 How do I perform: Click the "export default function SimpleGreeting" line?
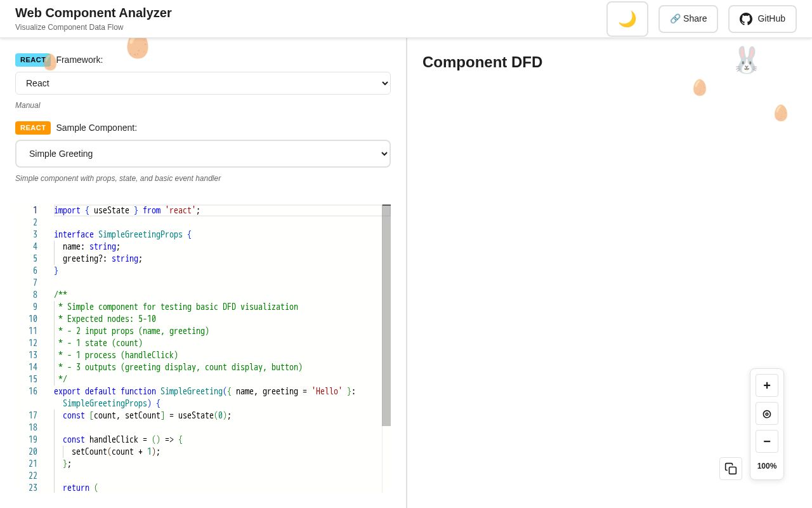point(205,391)
